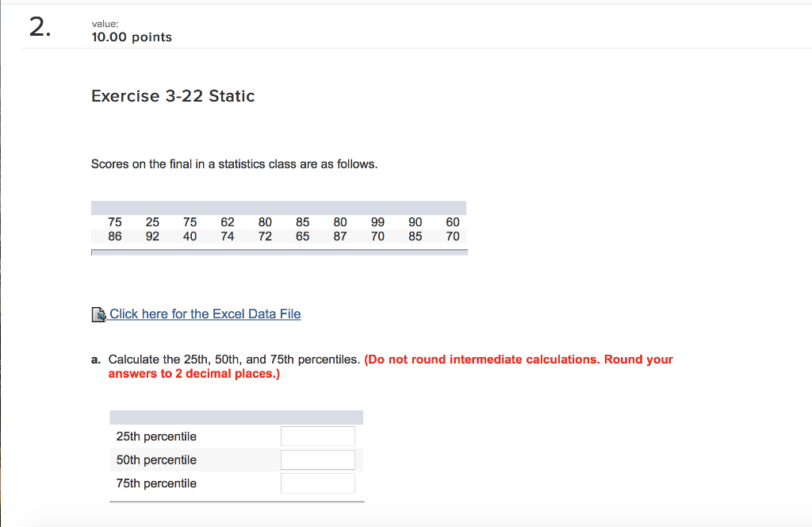This screenshot has width=812, height=527.
Task: Select the 50th percentile answer field
Action: (x=317, y=460)
